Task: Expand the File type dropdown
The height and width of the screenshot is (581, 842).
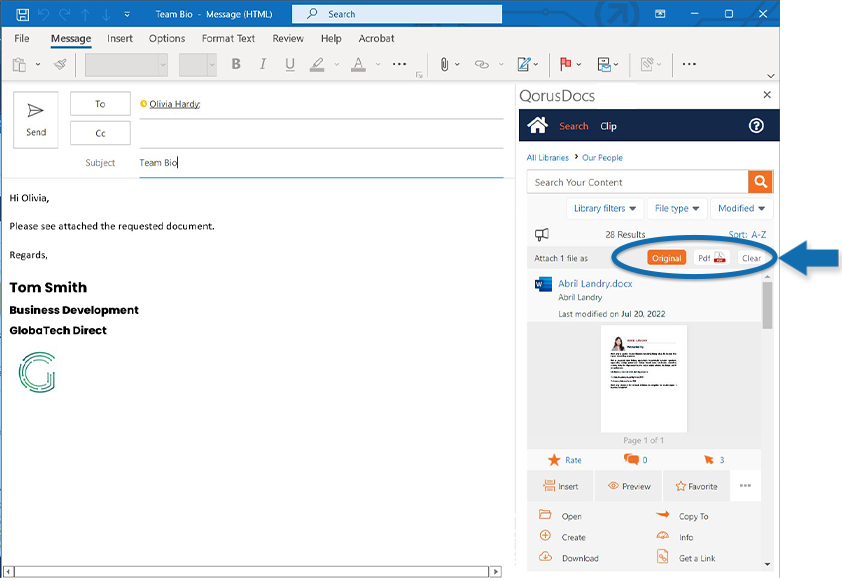Action: 677,208
